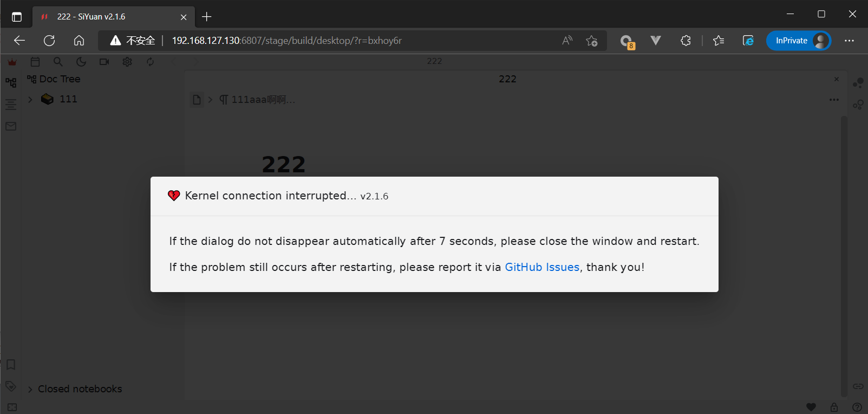
Task: Click the 111aaa paragraph breadcrumb item
Action: (x=258, y=100)
